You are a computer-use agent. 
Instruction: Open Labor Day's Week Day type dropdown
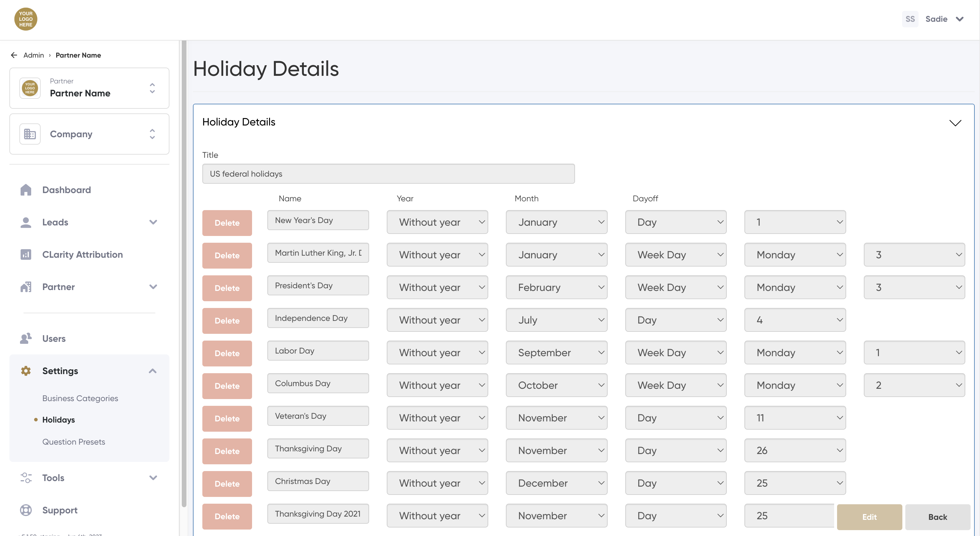[676, 353]
